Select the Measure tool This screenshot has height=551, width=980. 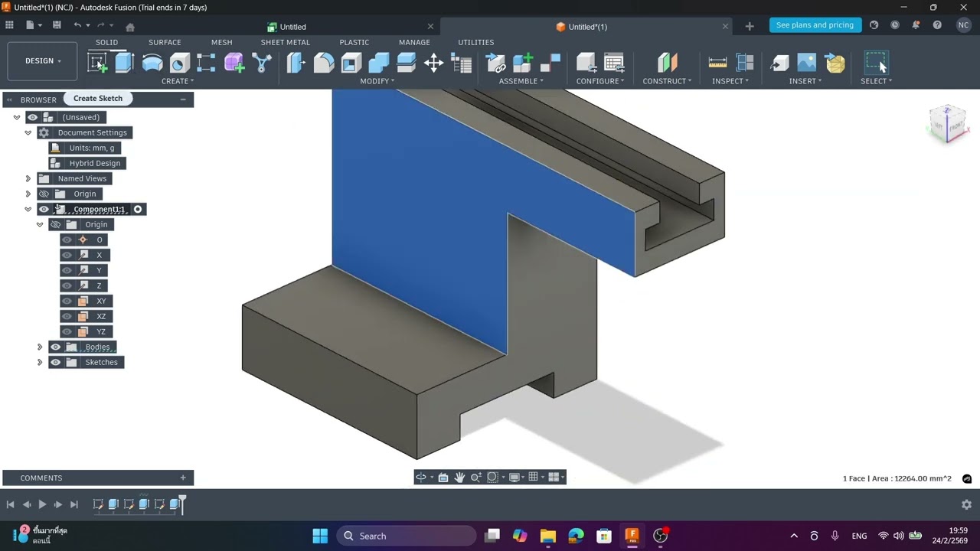(717, 63)
